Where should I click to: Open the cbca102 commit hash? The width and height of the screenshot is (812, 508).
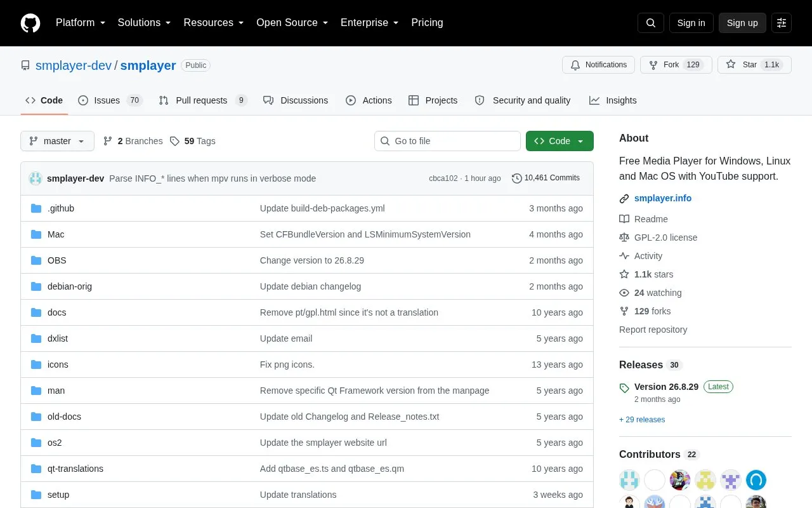pos(443,178)
